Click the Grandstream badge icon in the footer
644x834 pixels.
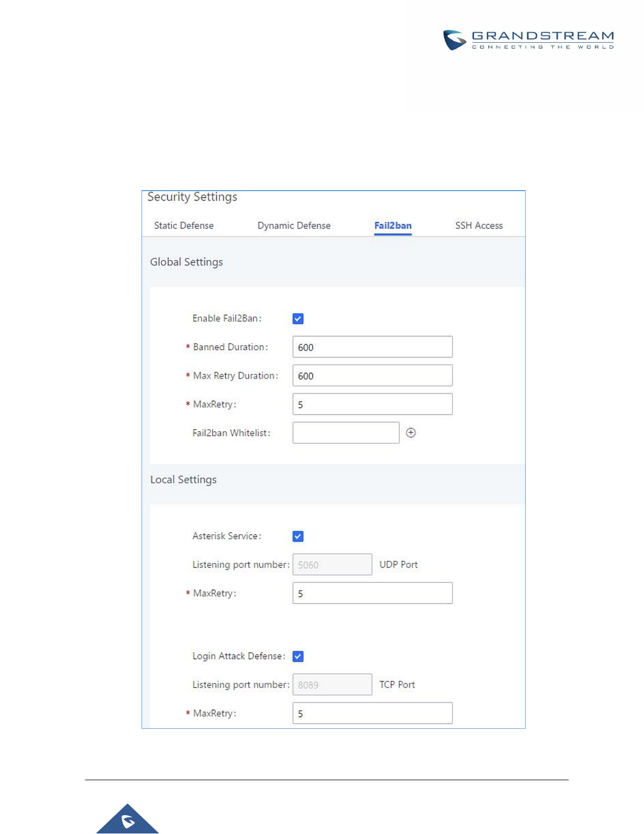(x=127, y=819)
